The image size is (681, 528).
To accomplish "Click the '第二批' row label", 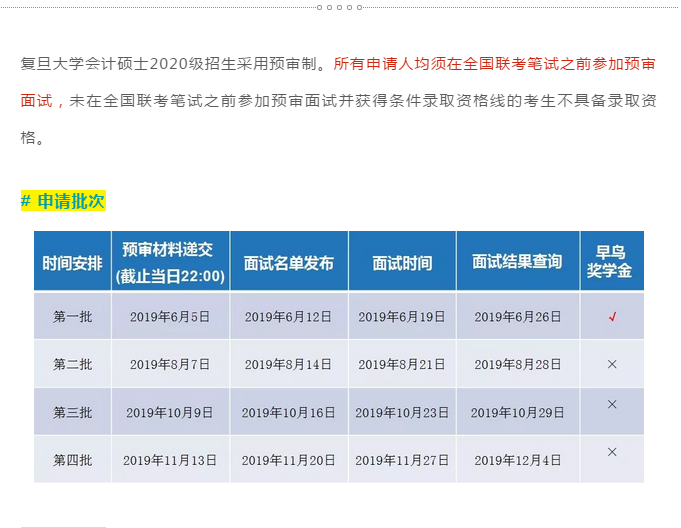I will coord(73,364).
